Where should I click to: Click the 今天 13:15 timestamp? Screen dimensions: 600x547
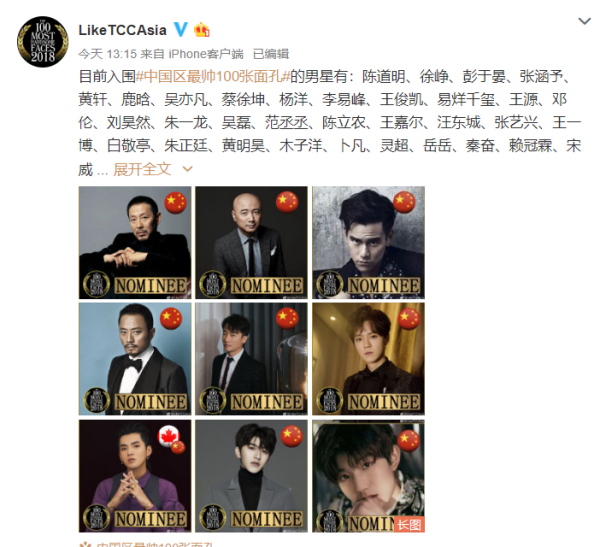pyautogui.click(x=107, y=54)
